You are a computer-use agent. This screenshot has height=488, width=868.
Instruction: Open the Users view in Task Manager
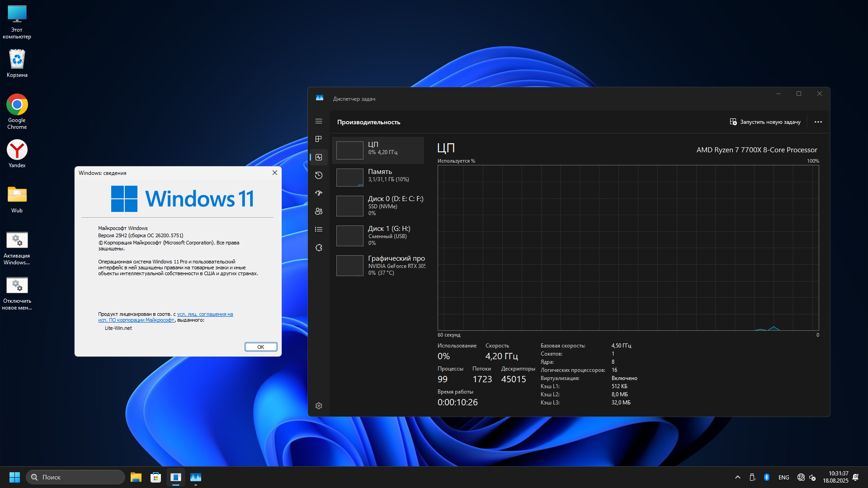click(319, 211)
